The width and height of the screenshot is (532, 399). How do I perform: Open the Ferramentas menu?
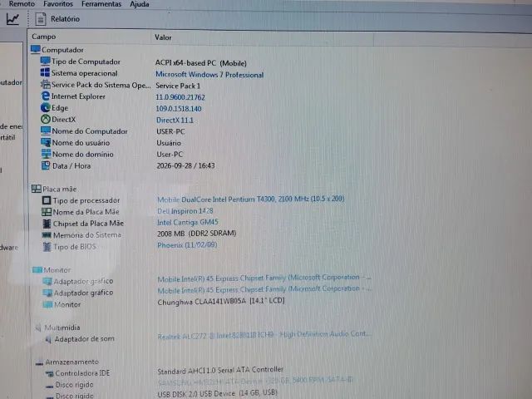pyautogui.click(x=101, y=4)
